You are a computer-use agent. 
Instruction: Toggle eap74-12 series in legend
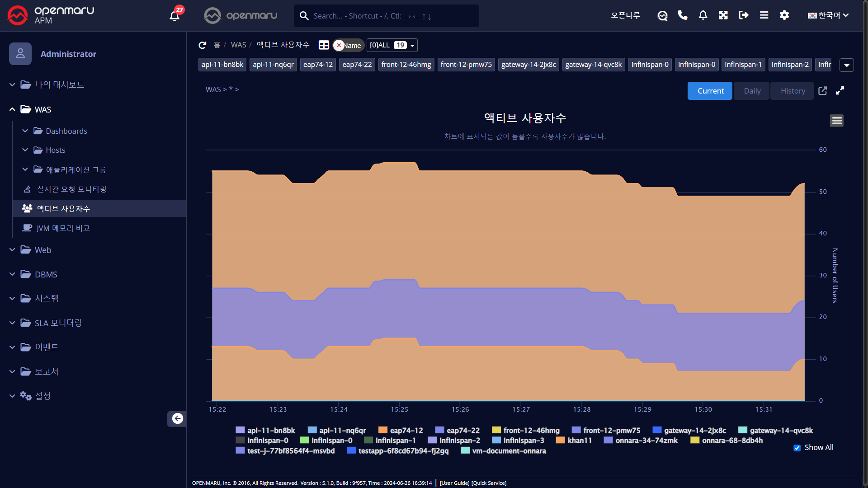[401, 431]
